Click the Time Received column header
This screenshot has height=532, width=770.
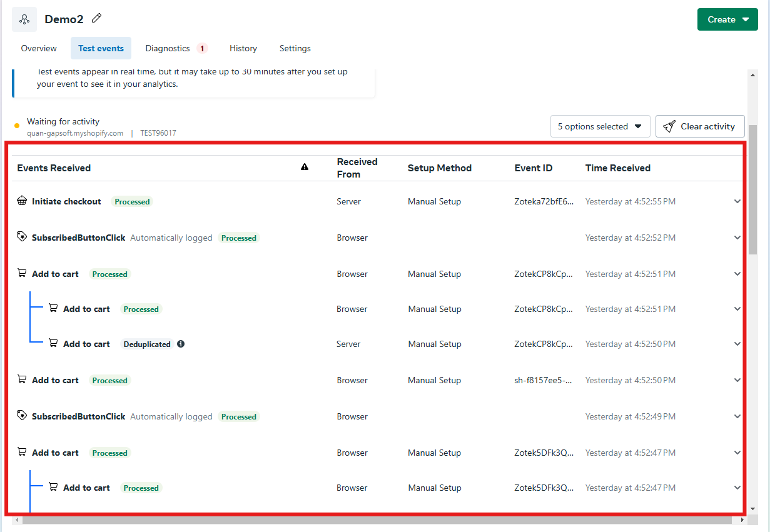(617, 168)
